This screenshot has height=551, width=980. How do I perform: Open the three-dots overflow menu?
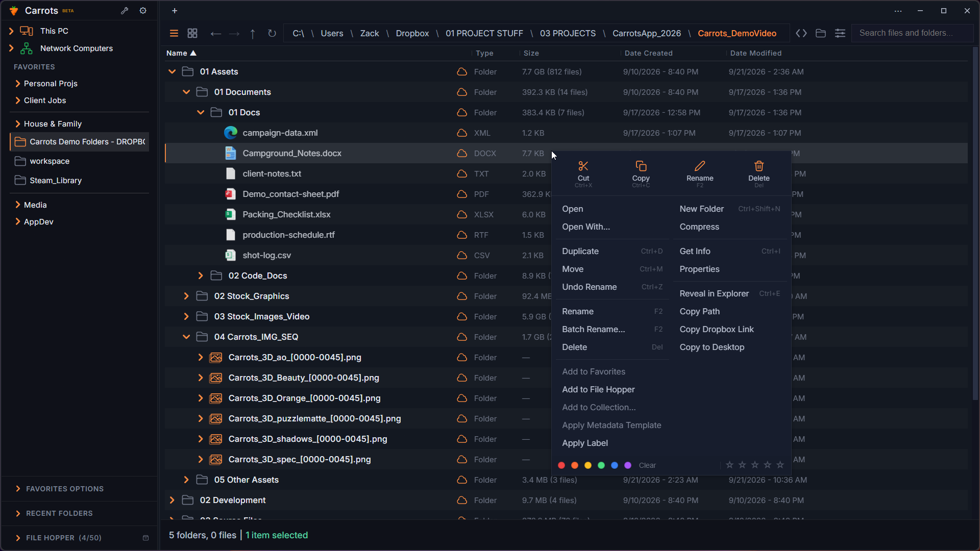pyautogui.click(x=898, y=11)
